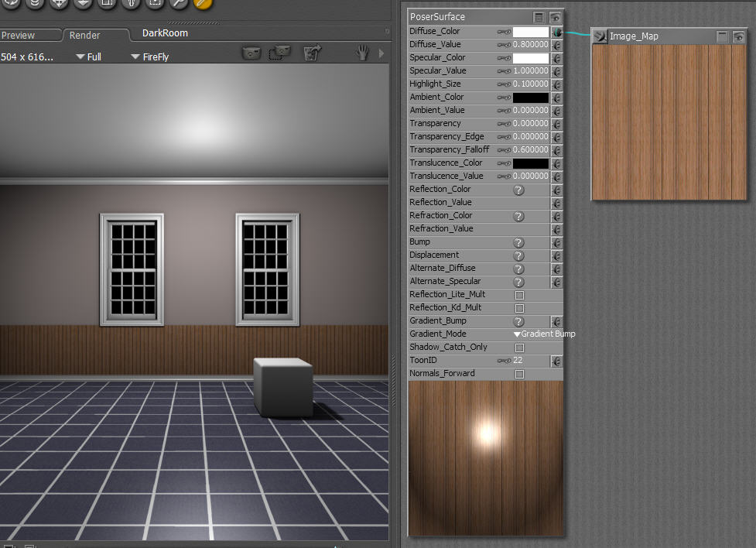
Task: Click the Displacement node plug icon
Action: [x=556, y=255]
